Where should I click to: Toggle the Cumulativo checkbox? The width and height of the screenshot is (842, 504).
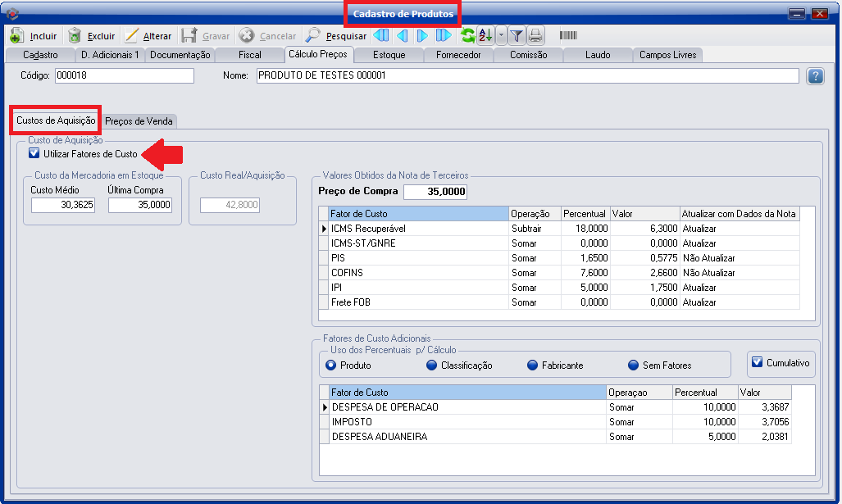(758, 362)
